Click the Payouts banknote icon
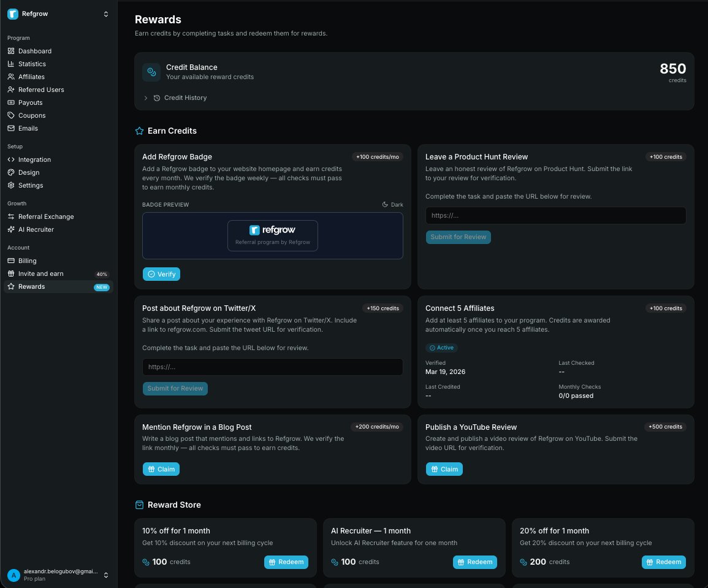708x588 pixels. 11,102
